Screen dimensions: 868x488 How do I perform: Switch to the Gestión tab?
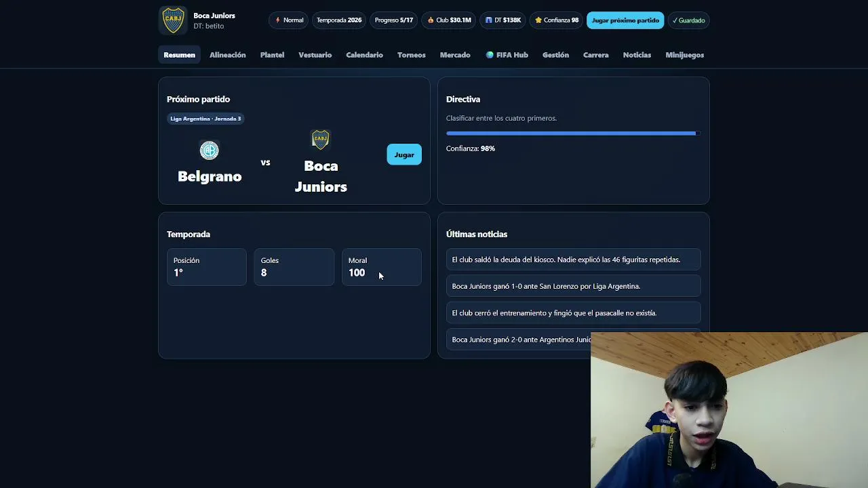(555, 55)
